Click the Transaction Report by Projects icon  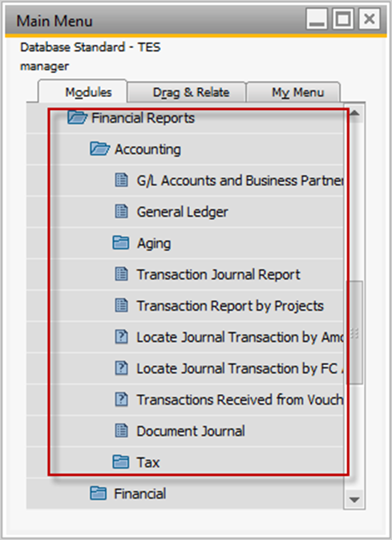pos(121,306)
